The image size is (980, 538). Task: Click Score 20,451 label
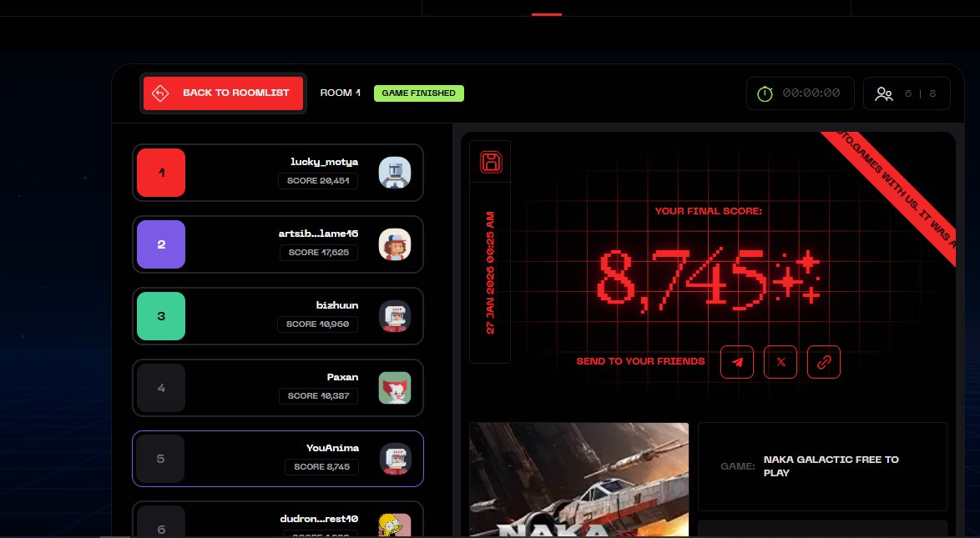tap(318, 180)
